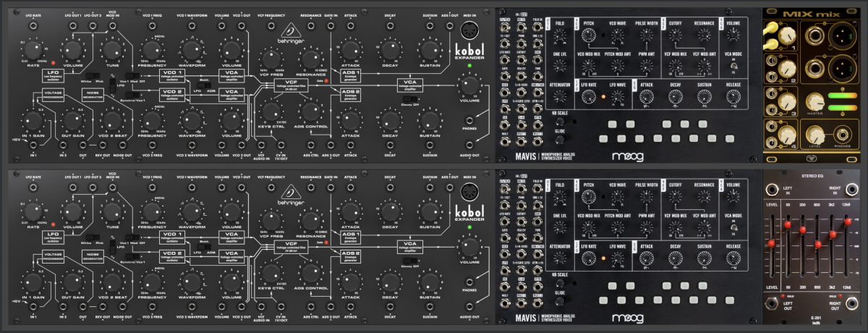
Task: Click the LFO OUT 1 jack on upper Kobol
Action: pyautogui.click(x=73, y=25)
